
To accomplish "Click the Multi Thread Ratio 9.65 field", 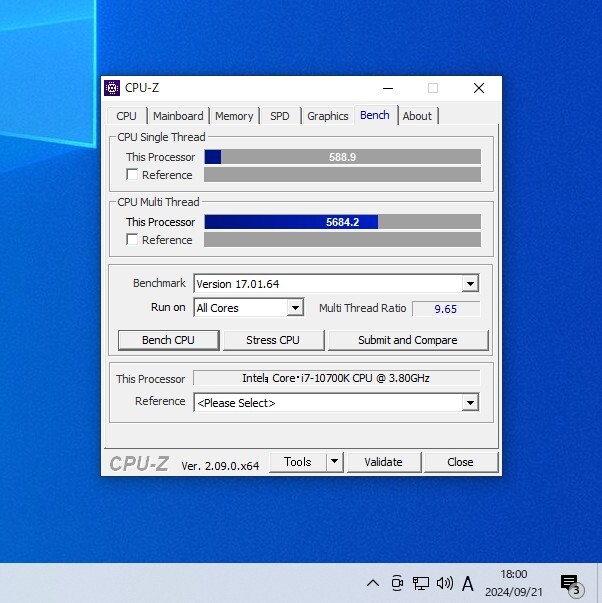I will click(446, 309).
